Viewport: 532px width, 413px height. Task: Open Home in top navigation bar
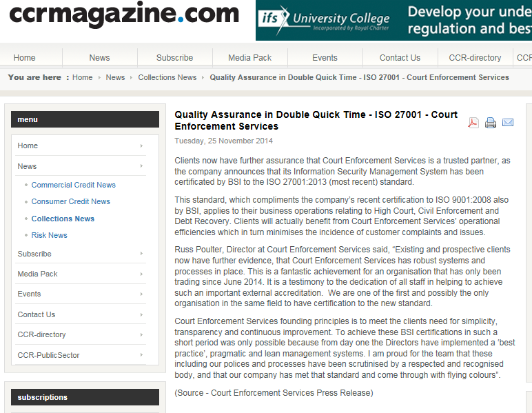(x=24, y=58)
